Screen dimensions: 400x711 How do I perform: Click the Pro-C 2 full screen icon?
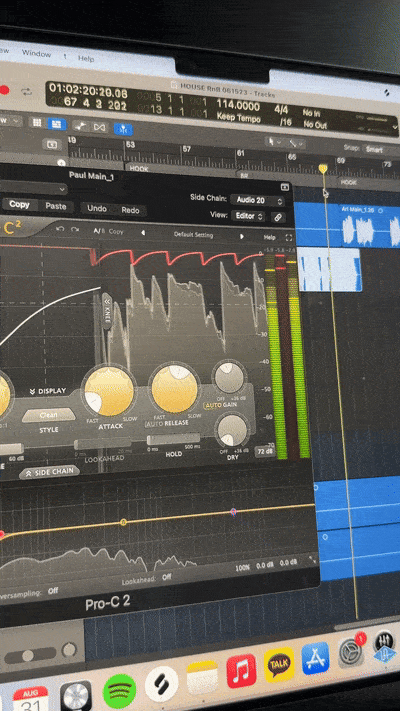point(288,238)
